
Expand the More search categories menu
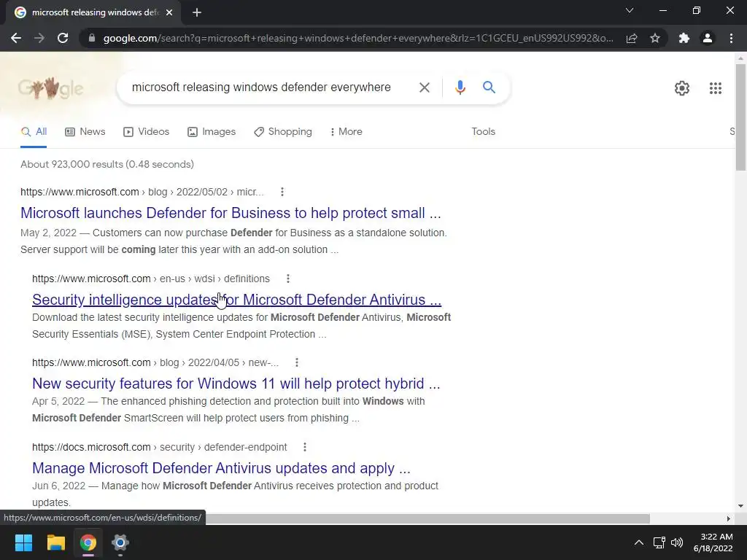(x=347, y=132)
